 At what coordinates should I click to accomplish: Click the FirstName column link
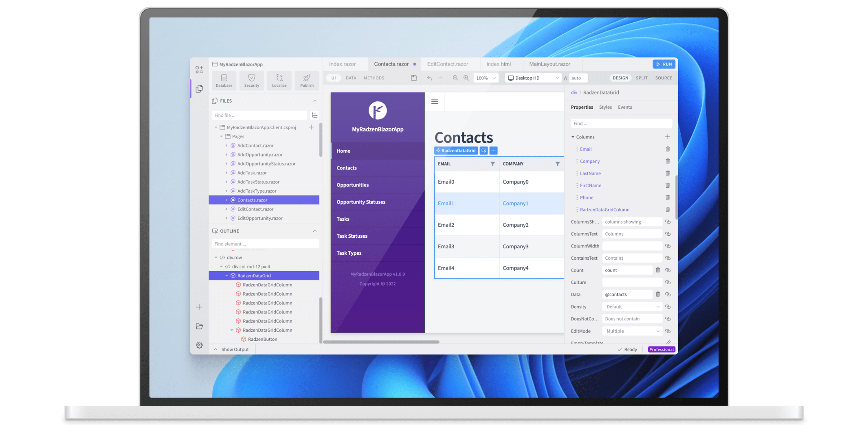pyautogui.click(x=591, y=185)
